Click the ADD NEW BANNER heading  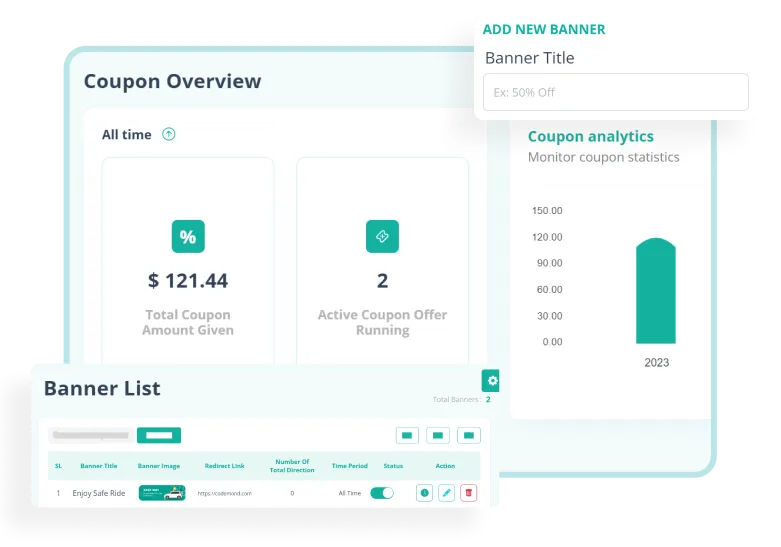pos(544,29)
